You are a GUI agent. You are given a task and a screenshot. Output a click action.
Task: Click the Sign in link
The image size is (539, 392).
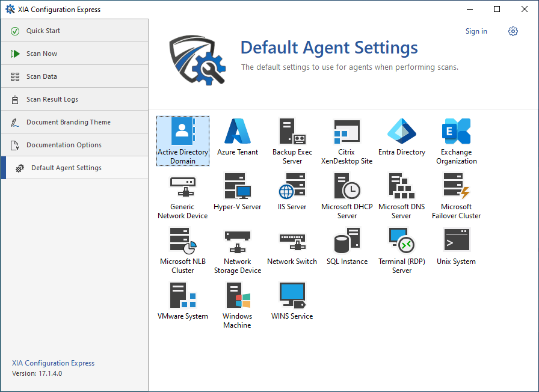click(476, 31)
